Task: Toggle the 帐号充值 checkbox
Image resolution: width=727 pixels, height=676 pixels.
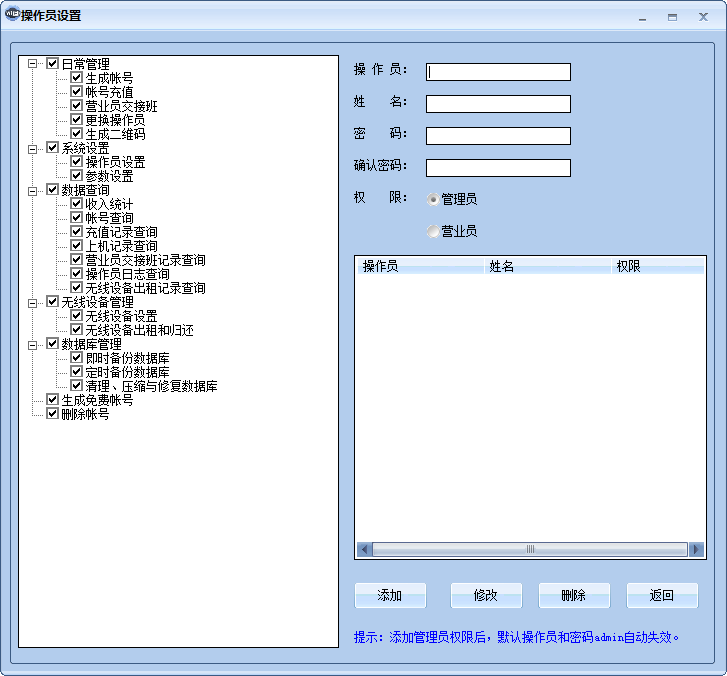Action: click(x=77, y=92)
